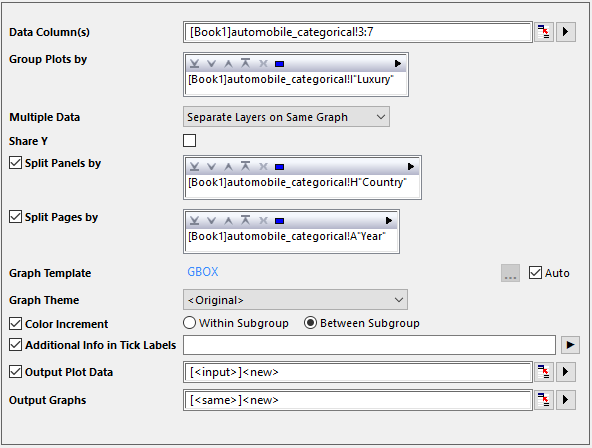Image resolution: width=592 pixels, height=448 pixels.
Task: Click Remove icon in Split Pages by toolbar
Action: [263, 220]
